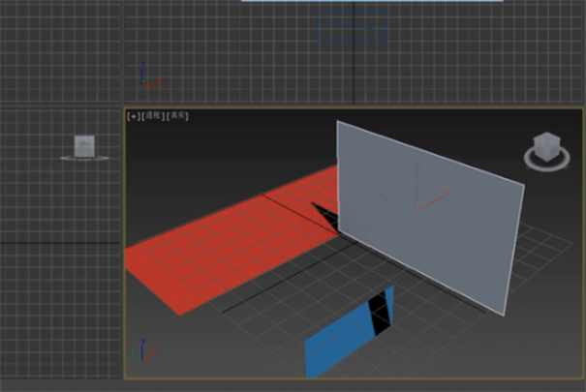Click the ViewCube in the perspective viewport
The image size is (586, 392).
coord(547,147)
